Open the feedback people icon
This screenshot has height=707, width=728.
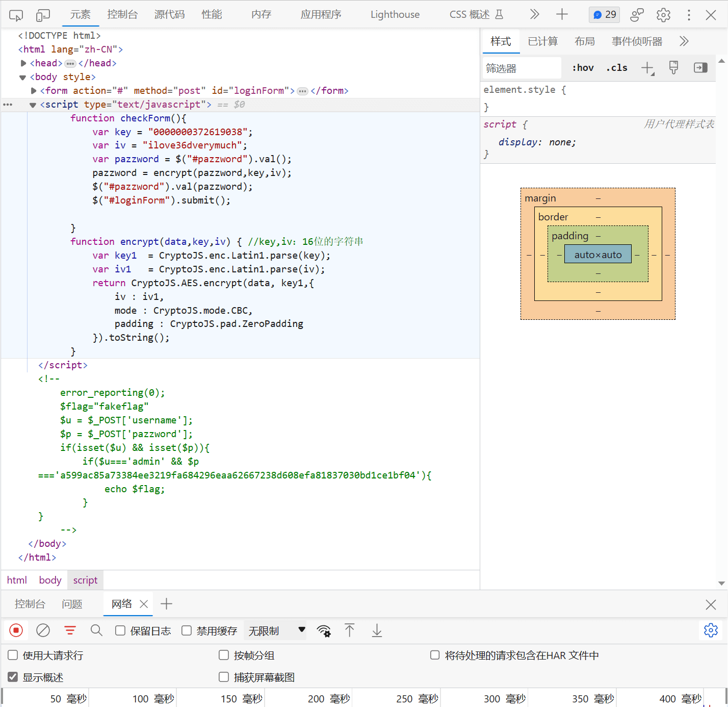(637, 15)
